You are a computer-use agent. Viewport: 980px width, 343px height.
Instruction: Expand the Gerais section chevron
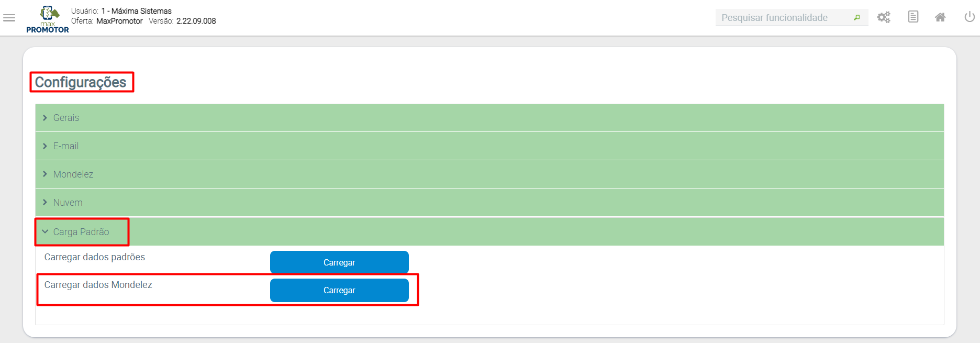pyautogui.click(x=45, y=118)
